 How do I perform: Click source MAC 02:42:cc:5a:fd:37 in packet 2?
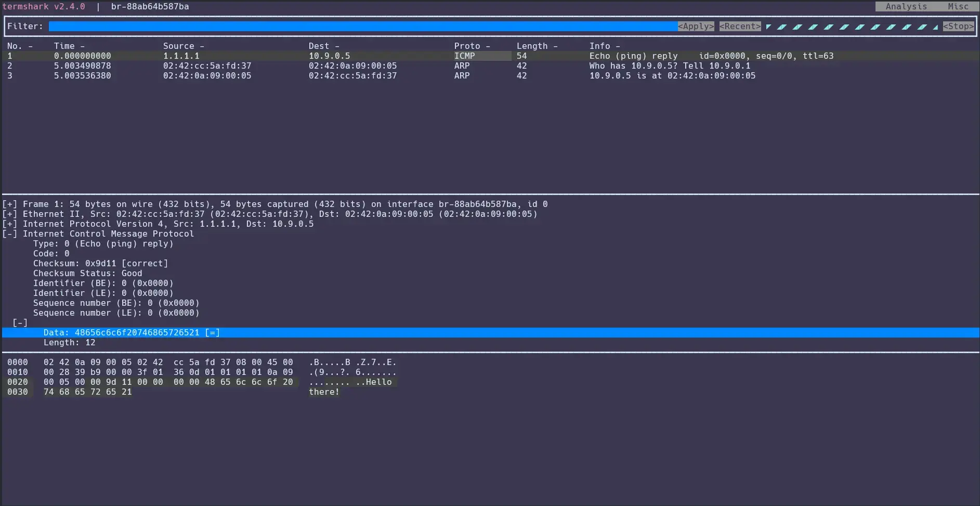click(x=207, y=66)
